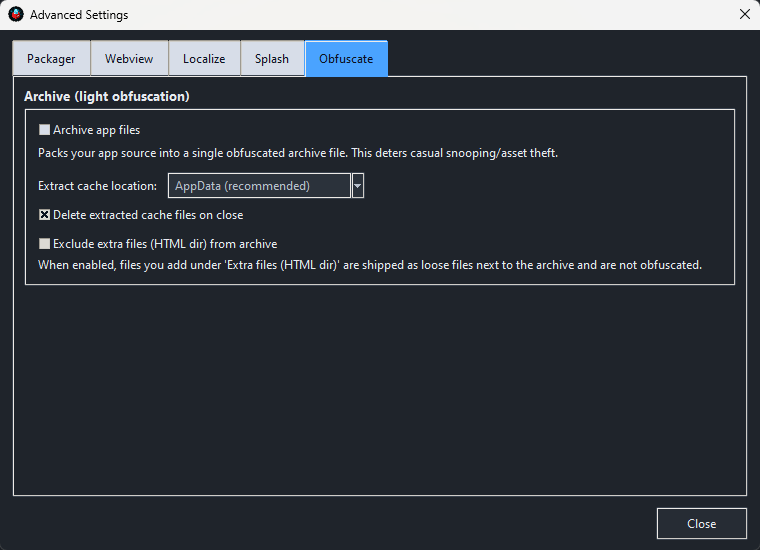Screen dimensions: 760x550
Task: Click the Archive (light obfuscation) heading
Action: (x=107, y=97)
